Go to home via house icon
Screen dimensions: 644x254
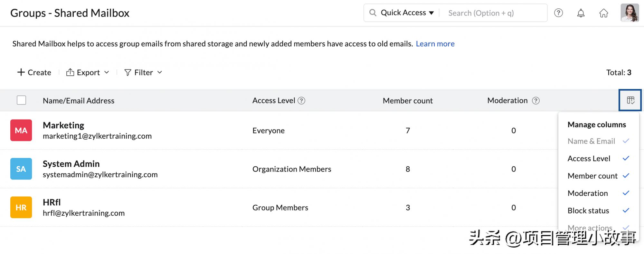(603, 13)
